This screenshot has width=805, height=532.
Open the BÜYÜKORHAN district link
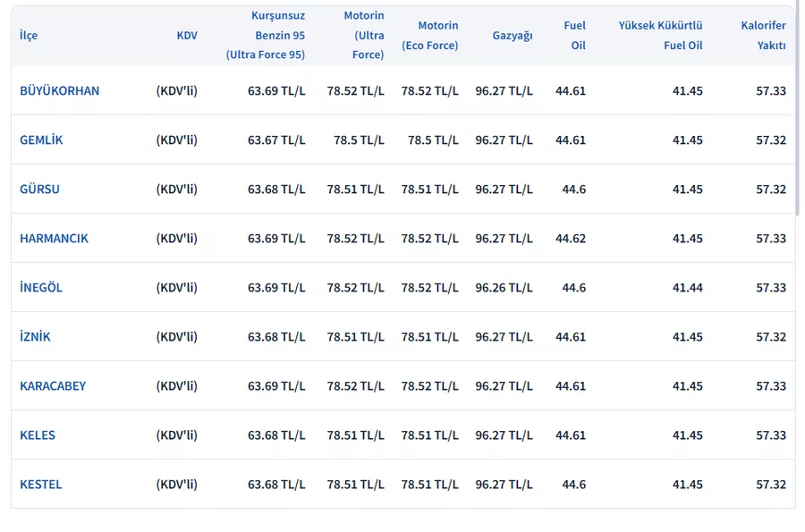pyautogui.click(x=59, y=91)
